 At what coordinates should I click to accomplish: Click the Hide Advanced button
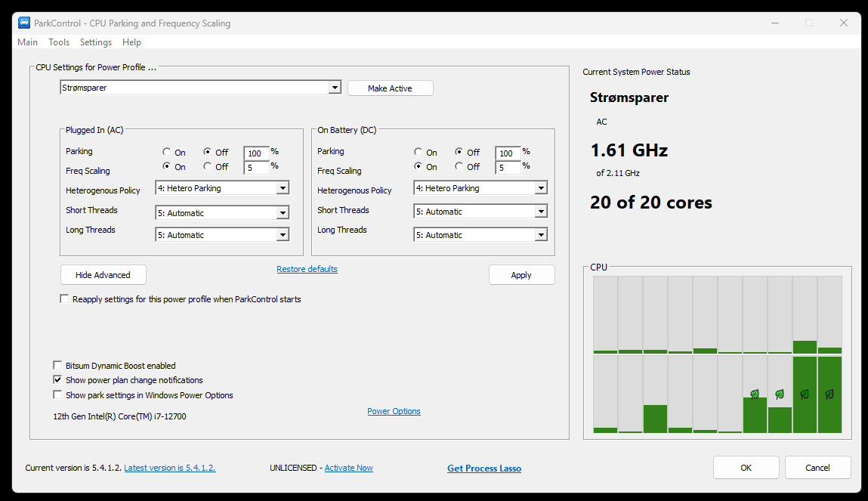(103, 274)
